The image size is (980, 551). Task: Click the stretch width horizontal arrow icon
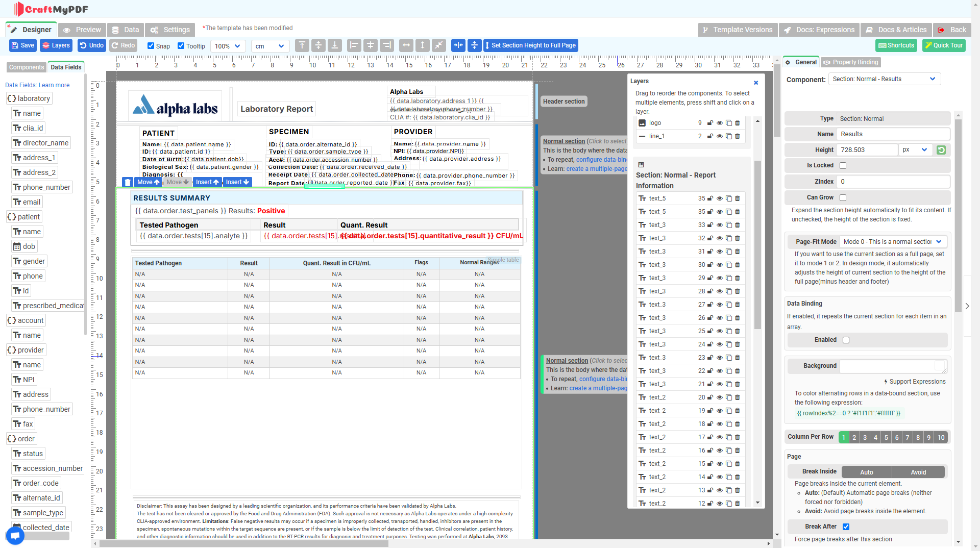point(406,45)
